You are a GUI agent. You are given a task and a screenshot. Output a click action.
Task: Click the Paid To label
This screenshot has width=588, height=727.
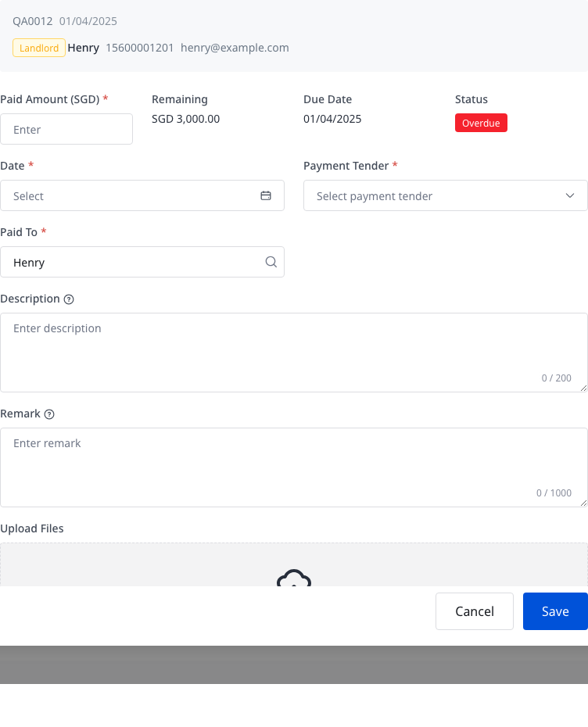click(19, 232)
